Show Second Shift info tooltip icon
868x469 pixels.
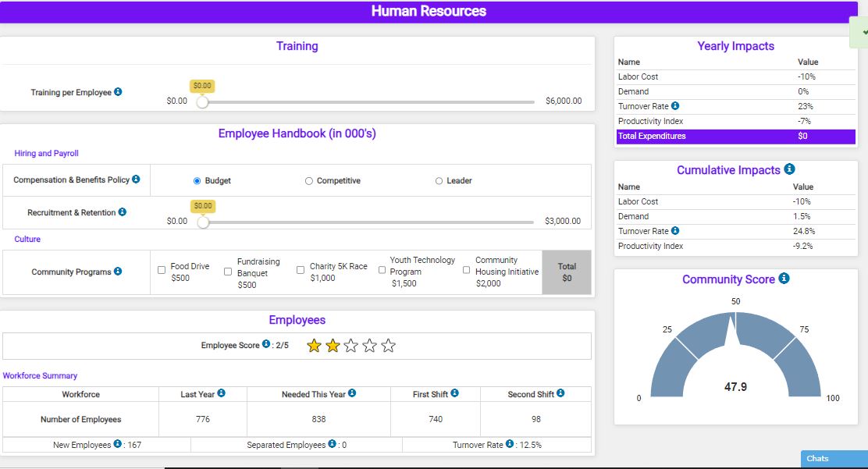(x=560, y=393)
